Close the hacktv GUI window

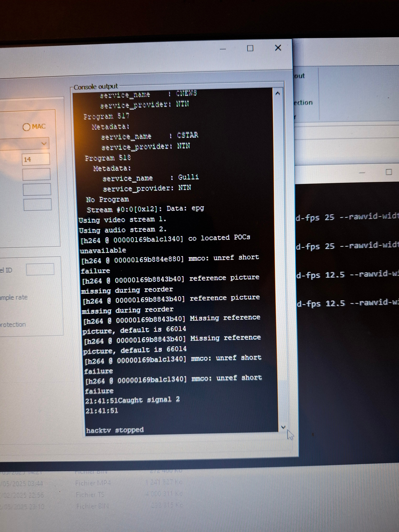(278, 48)
